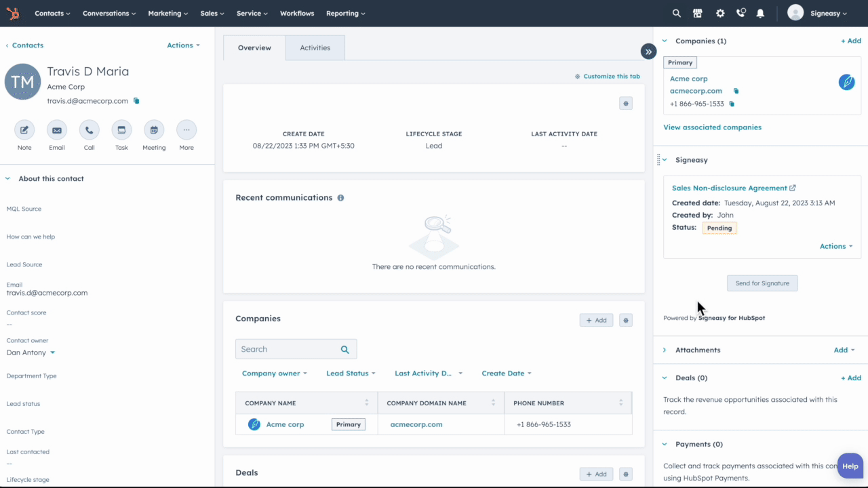Change Contact owner Dan Antony dropdown
This screenshot has width=868, height=488.
click(x=31, y=352)
